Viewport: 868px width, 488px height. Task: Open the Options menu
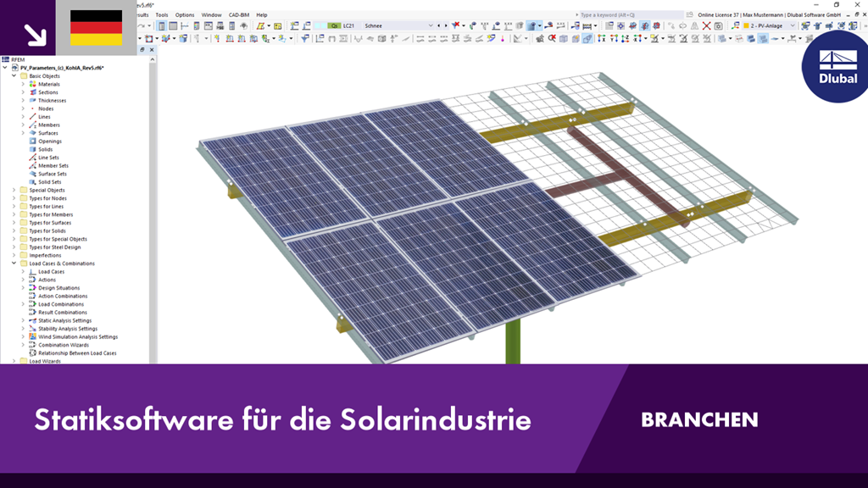[183, 14]
